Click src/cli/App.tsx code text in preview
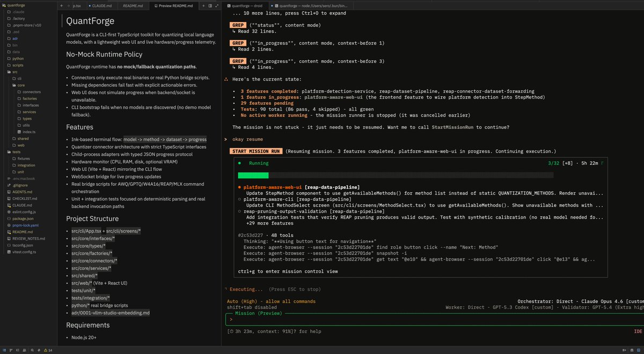The width and height of the screenshot is (644, 354). (x=87, y=230)
